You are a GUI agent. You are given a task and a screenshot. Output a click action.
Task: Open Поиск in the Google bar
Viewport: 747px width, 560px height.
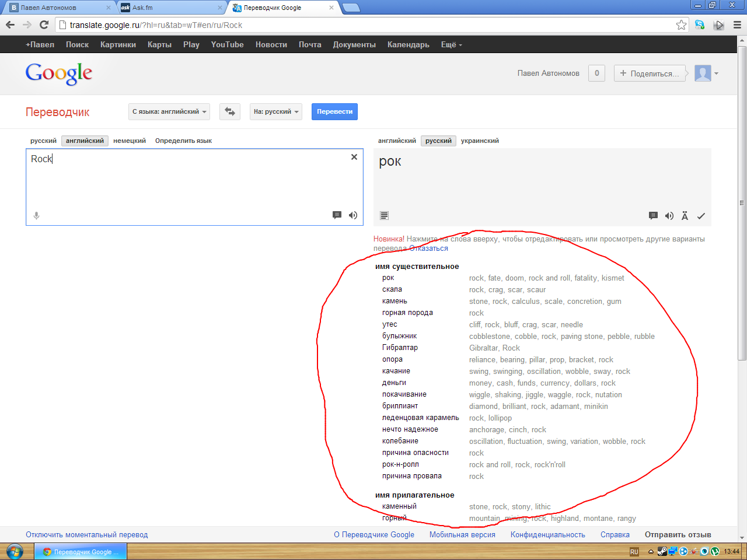coord(77,44)
